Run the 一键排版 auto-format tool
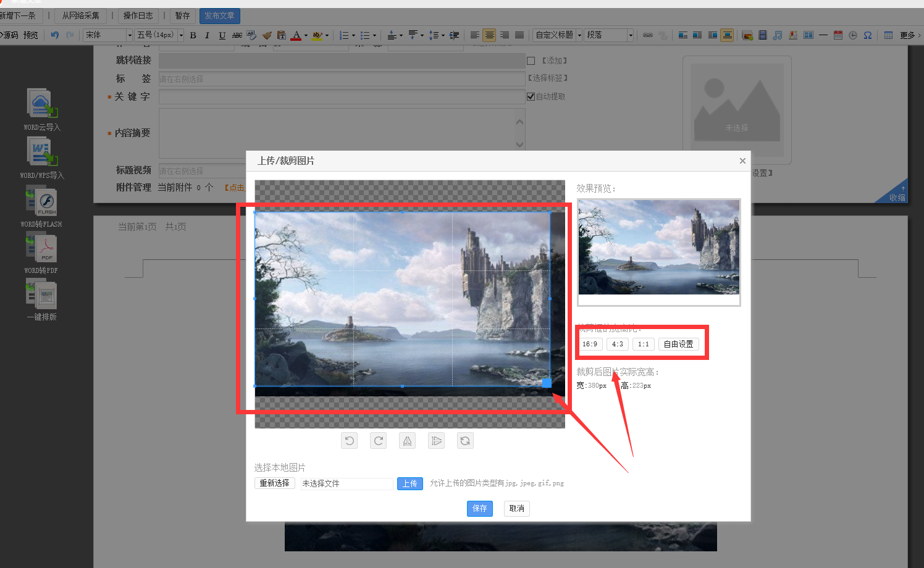The width and height of the screenshot is (924, 568). tap(41, 300)
